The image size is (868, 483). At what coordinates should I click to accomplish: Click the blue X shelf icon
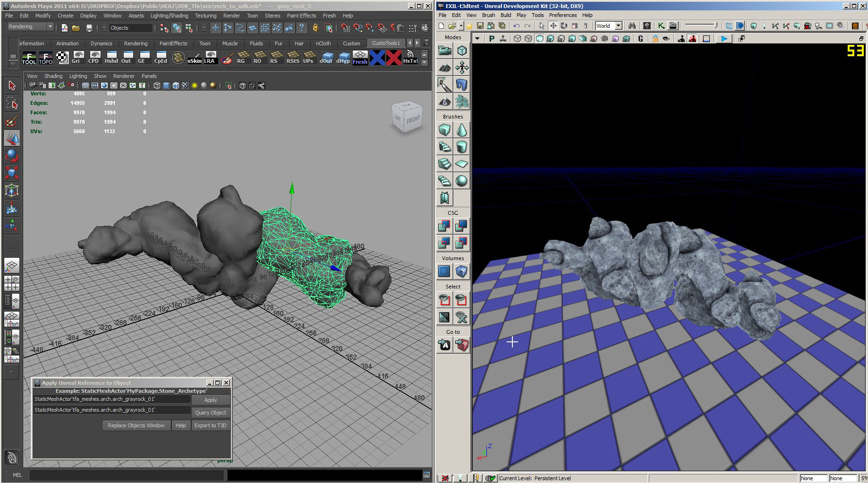377,58
